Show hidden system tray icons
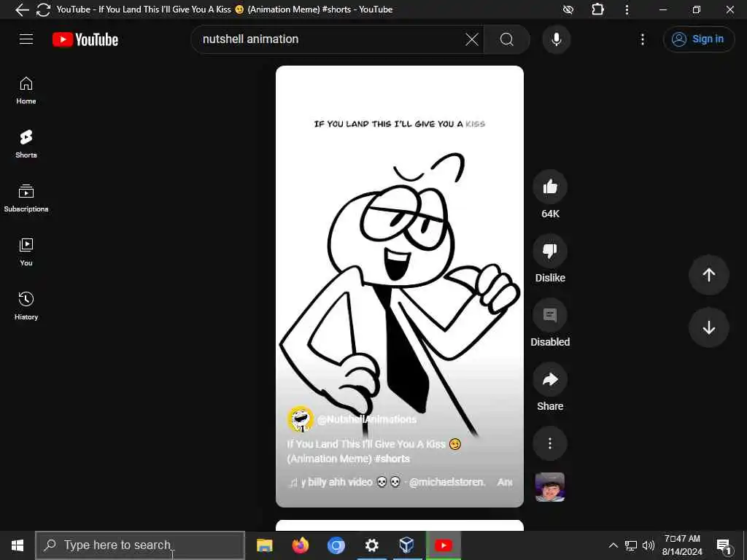The width and height of the screenshot is (747, 560). pyautogui.click(x=613, y=545)
